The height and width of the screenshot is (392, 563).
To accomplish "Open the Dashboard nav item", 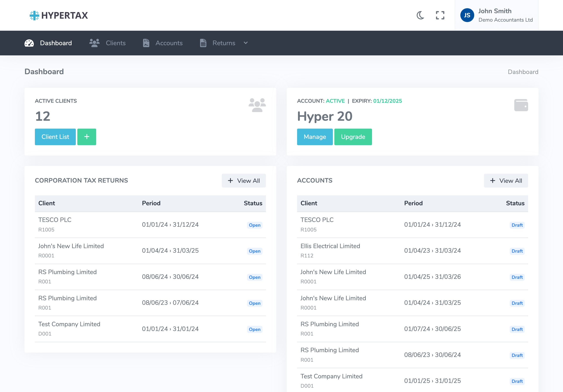I will pos(48,43).
